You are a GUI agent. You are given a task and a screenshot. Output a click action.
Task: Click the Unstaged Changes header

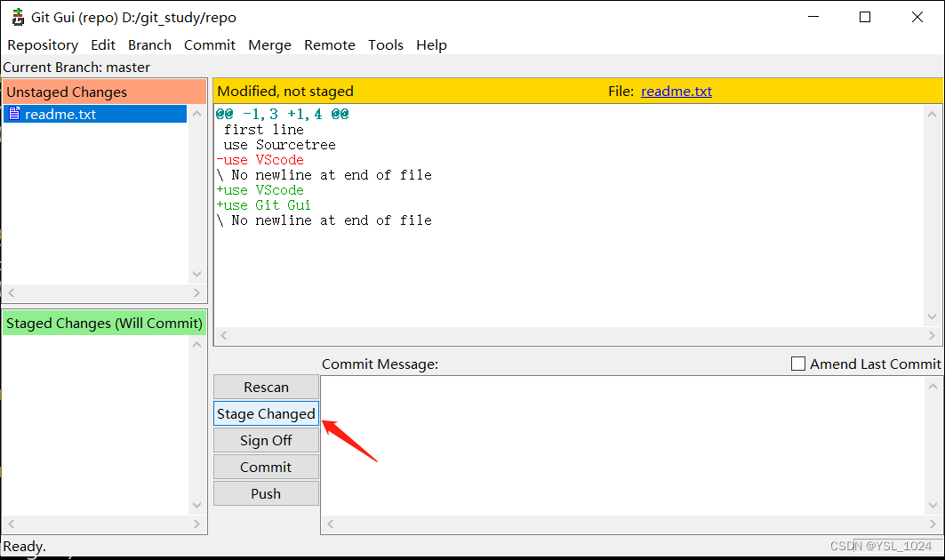click(104, 92)
